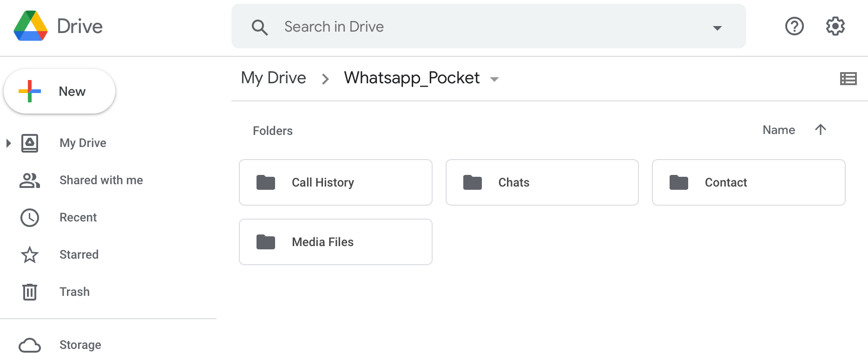868x361 pixels.
Task: Open the settings gear icon
Action: tap(835, 26)
